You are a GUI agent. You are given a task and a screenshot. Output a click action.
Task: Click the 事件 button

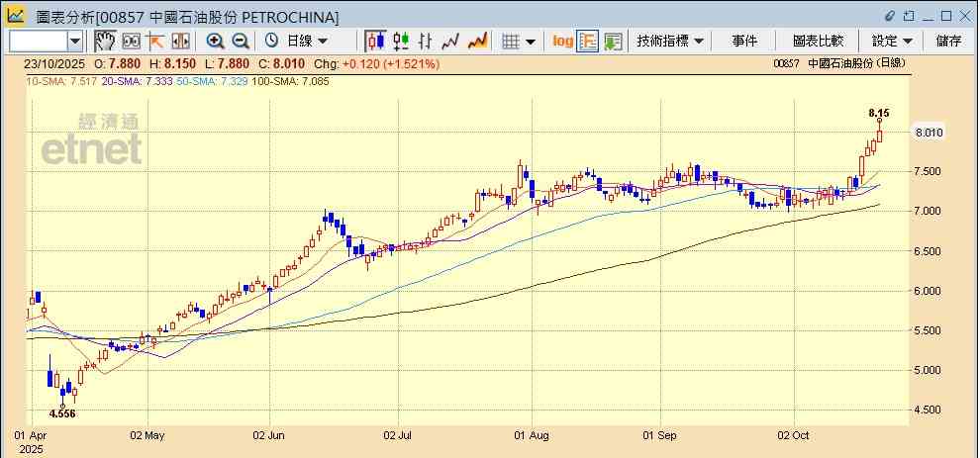744,41
